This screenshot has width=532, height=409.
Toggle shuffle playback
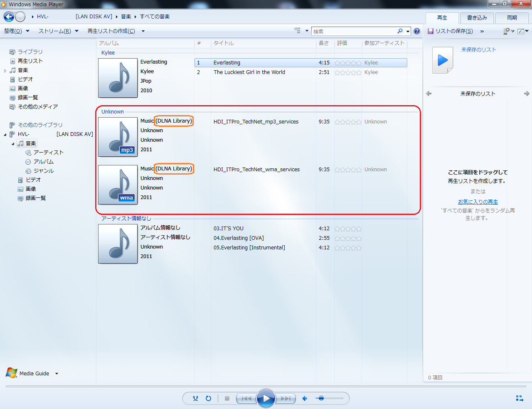click(195, 398)
